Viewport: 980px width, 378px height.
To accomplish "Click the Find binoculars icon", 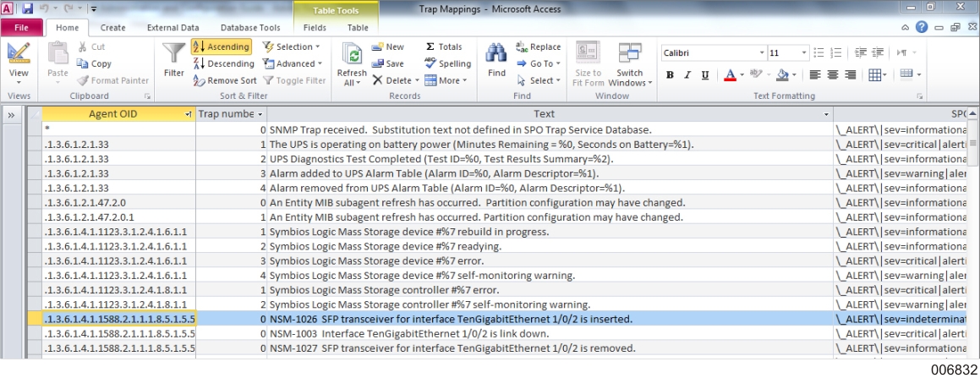I will coord(497,54).
